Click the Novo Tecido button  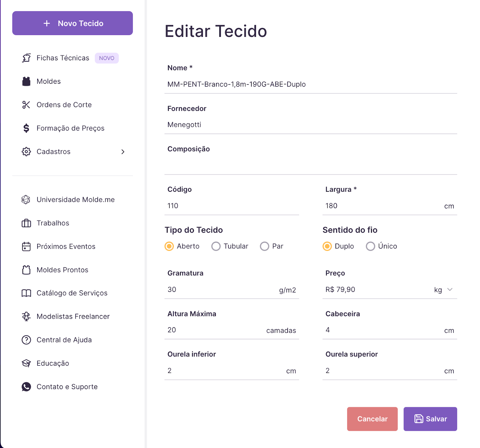pyautogui.click(x=73, y=23)
